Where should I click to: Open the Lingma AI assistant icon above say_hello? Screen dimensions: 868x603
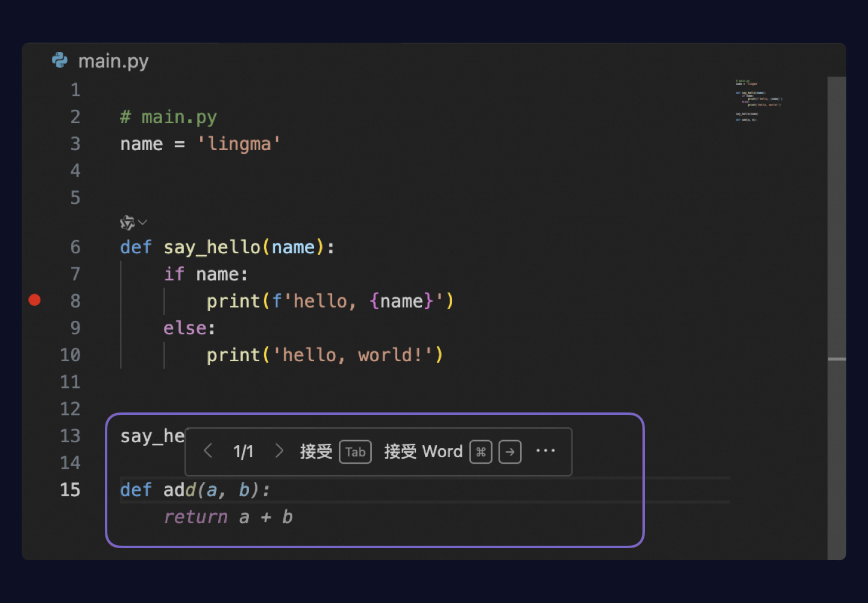[127, 223]
